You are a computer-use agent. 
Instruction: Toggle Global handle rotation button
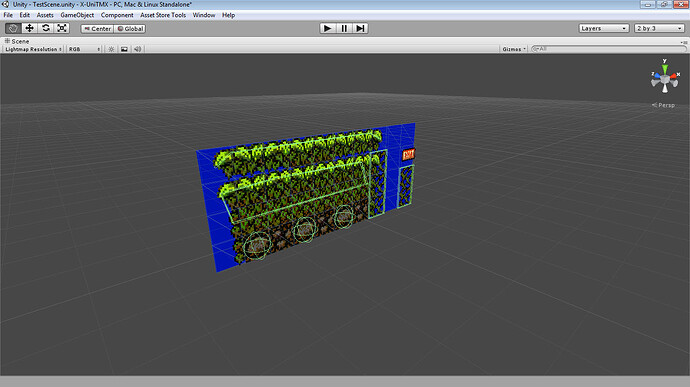coord(130,29)
